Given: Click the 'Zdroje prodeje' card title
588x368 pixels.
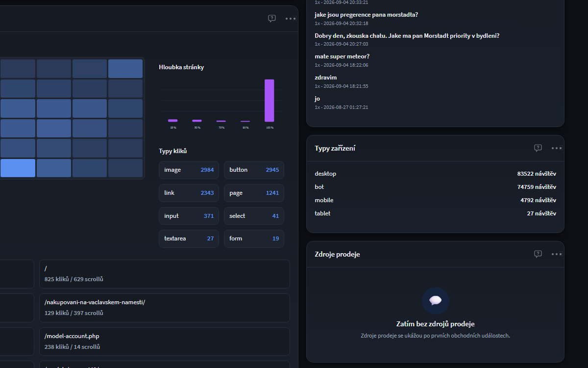Looking at the screenshot, I should [x=338, y=254].
